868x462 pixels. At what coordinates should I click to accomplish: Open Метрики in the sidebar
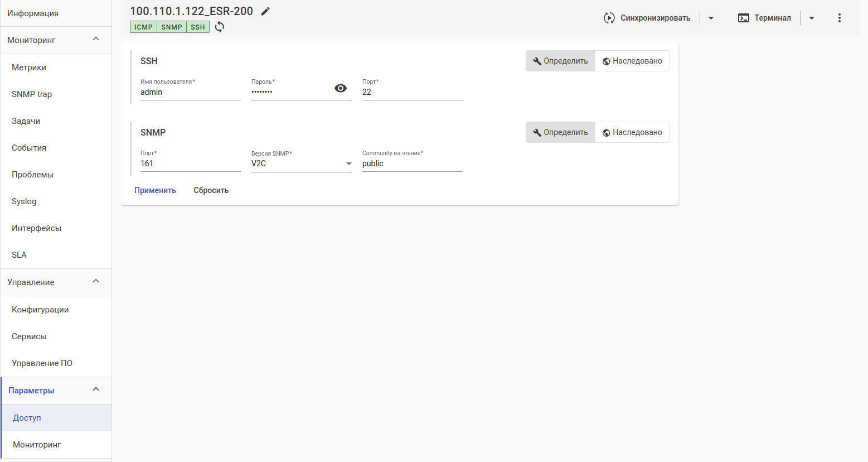pyautogui.click(x=56, y=68)
